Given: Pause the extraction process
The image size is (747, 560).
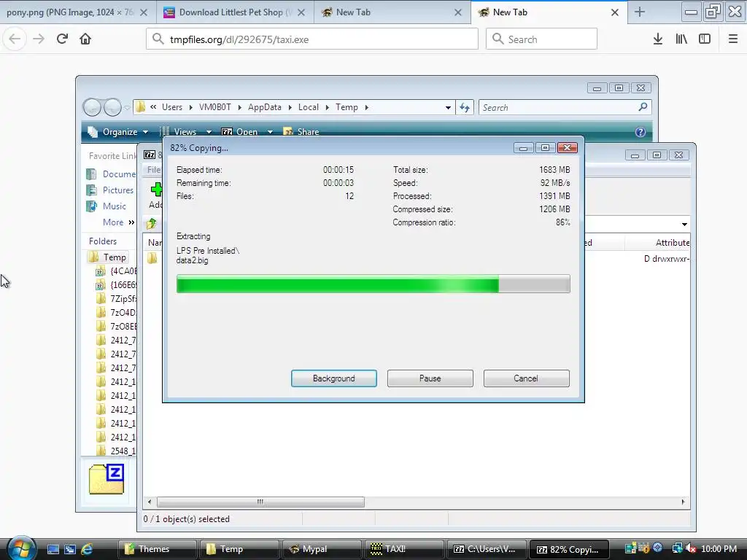Looking at the screenshot, I should tap(430, 378).
